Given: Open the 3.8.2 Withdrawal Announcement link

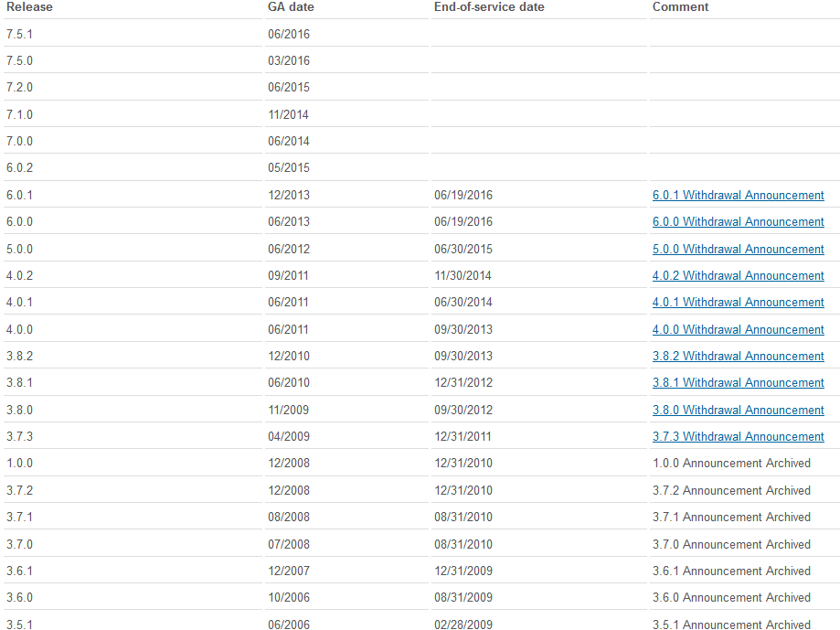Looking at the screenshot, I should [x=738, y=357].
